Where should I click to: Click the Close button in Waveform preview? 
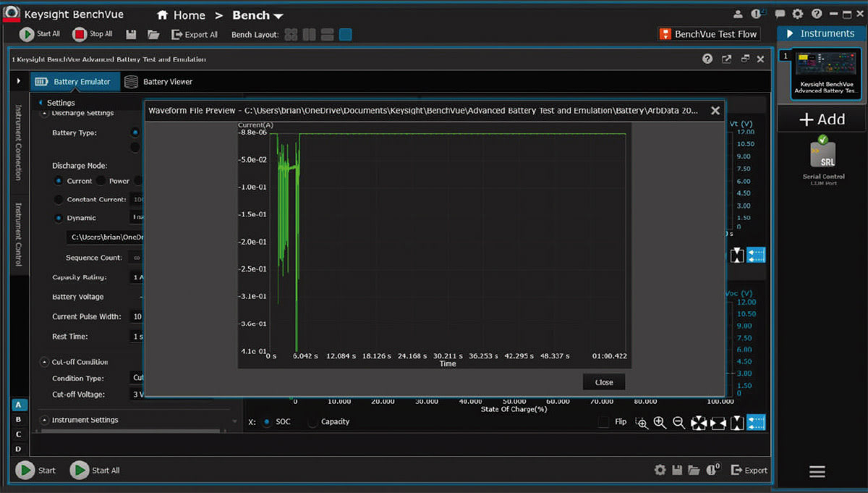(604, 382)
